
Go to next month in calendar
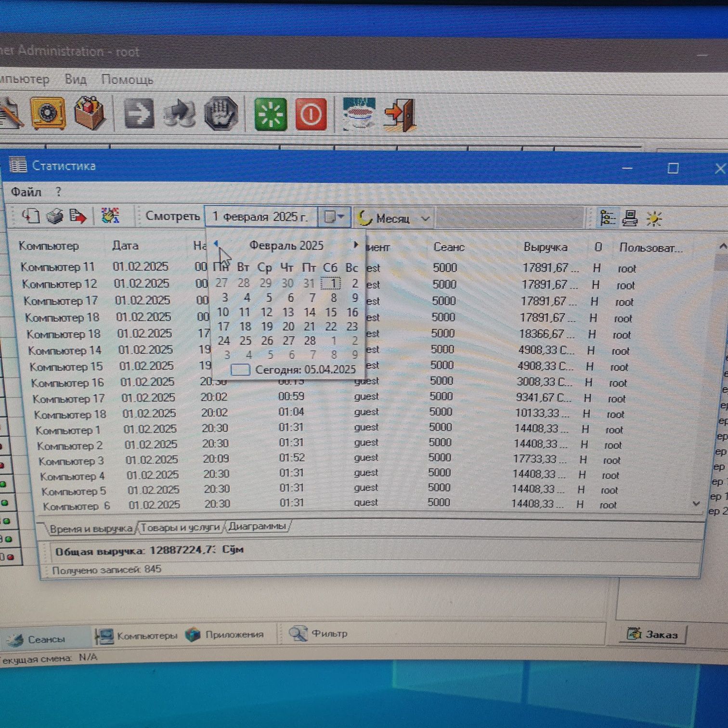click(356, 245)
